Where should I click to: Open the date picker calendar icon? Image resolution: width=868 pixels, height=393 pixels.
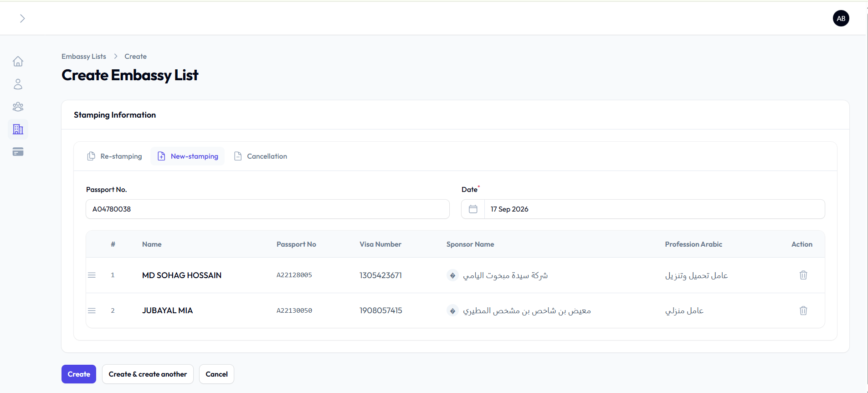(x=473, y=209)
